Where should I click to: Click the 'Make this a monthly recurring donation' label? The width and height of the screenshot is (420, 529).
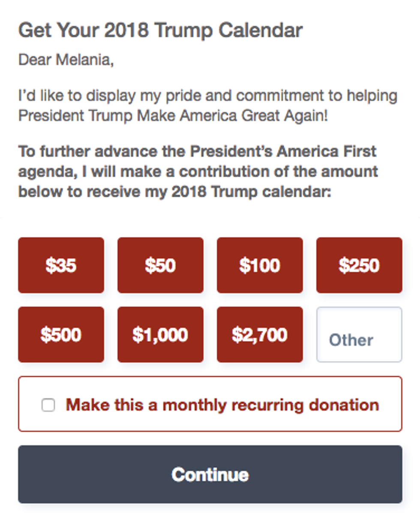point(222,405)
